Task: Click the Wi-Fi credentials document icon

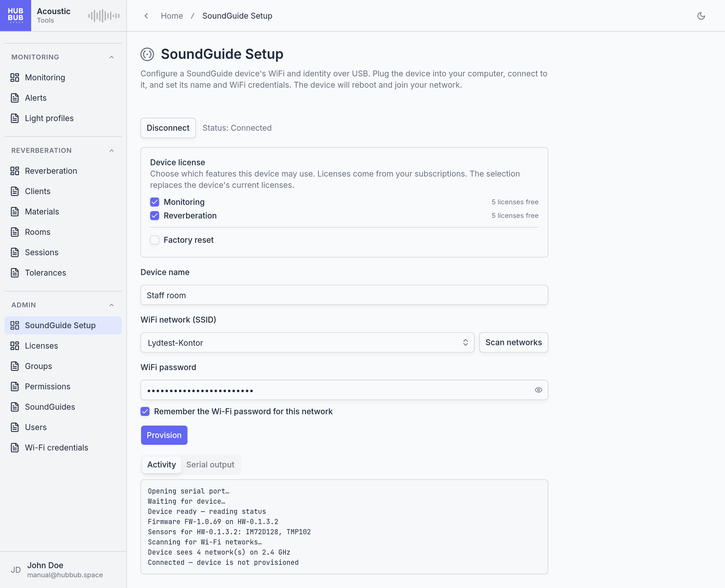Action: tap(14, 447)
